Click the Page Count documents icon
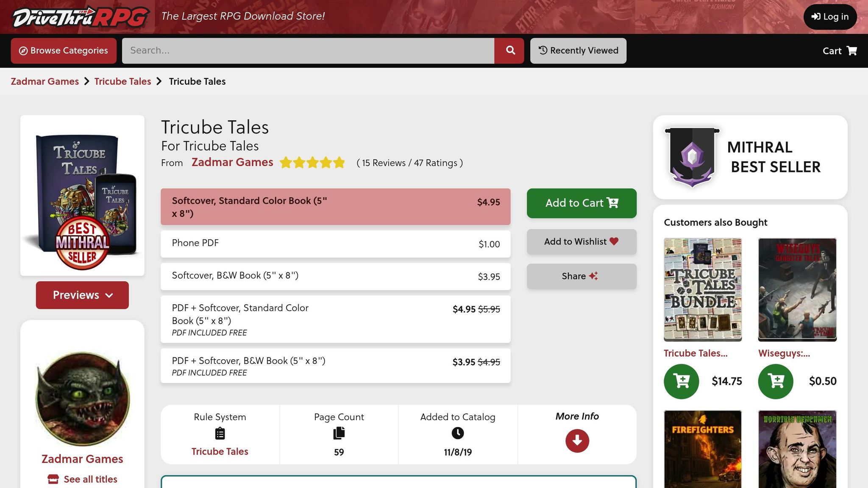Screen dimensions: 868x488 [339, 433]
